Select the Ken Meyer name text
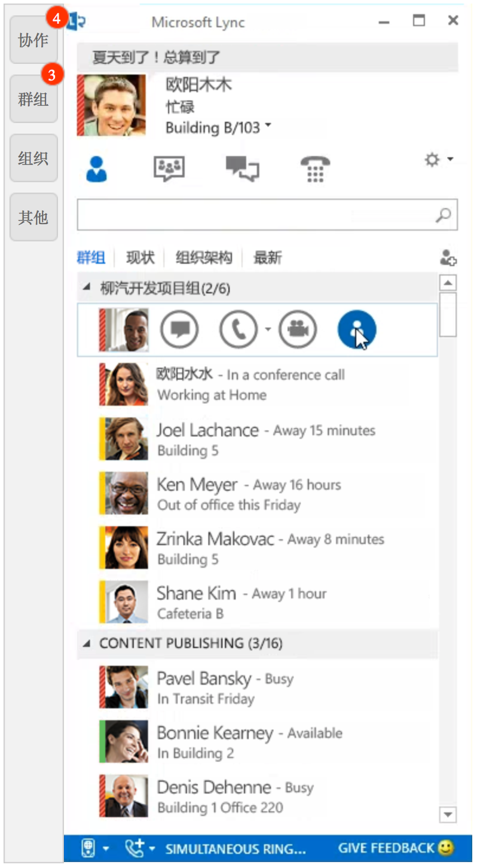 point(197,484)
